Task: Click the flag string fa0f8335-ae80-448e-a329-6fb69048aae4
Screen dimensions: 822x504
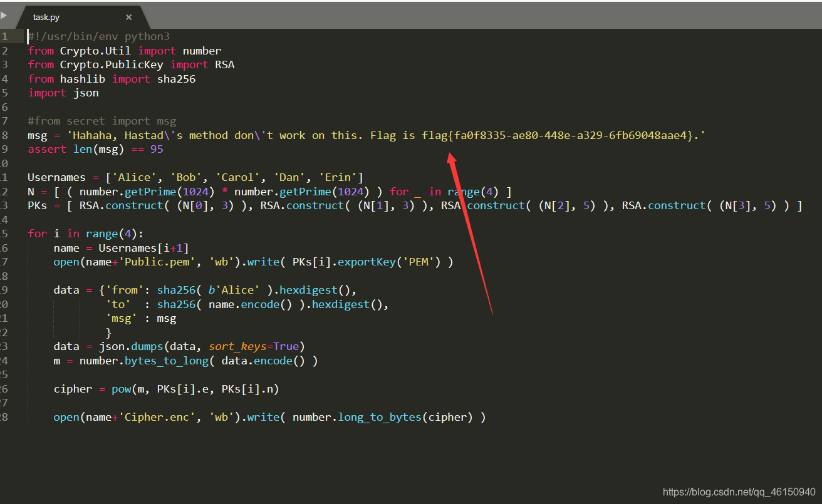Action: click(571, 135)
